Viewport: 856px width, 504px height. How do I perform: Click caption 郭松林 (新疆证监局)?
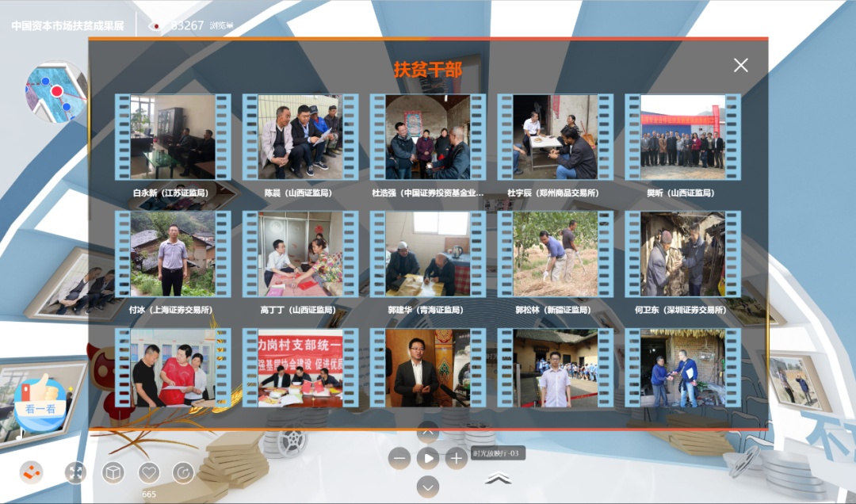[553, 310]
